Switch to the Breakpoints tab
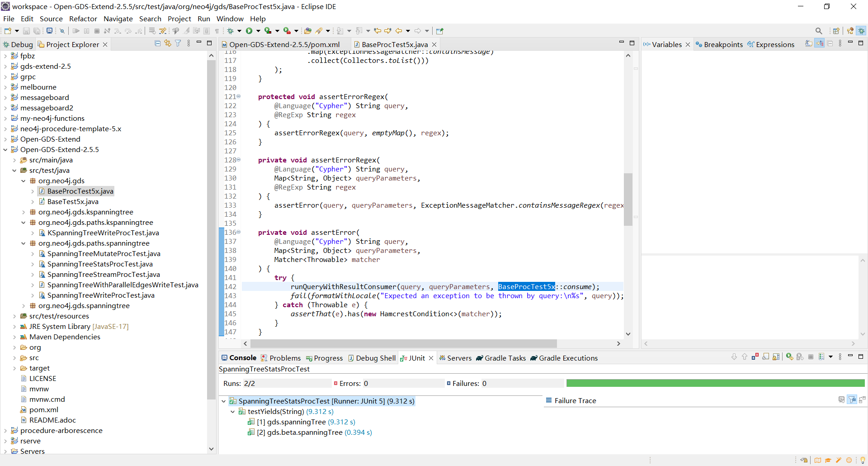This screenshot has width=868, height=466. tap(719, 44)
